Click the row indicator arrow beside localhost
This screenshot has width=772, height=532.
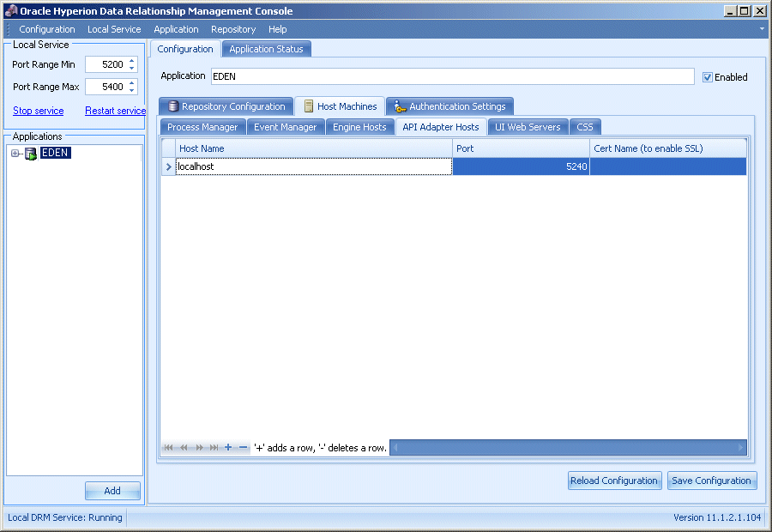[168, 166]
